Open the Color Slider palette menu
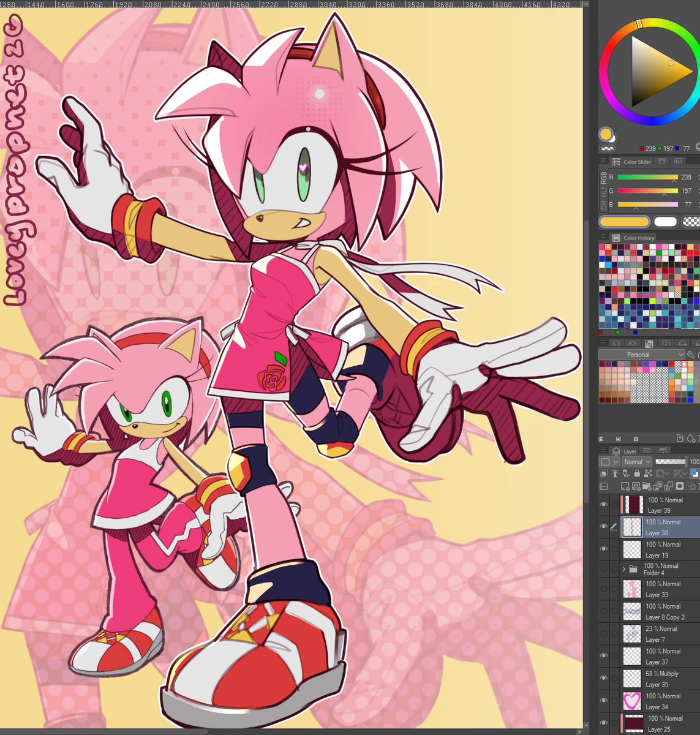Screen dimensions: 700x735 [603, 160]
